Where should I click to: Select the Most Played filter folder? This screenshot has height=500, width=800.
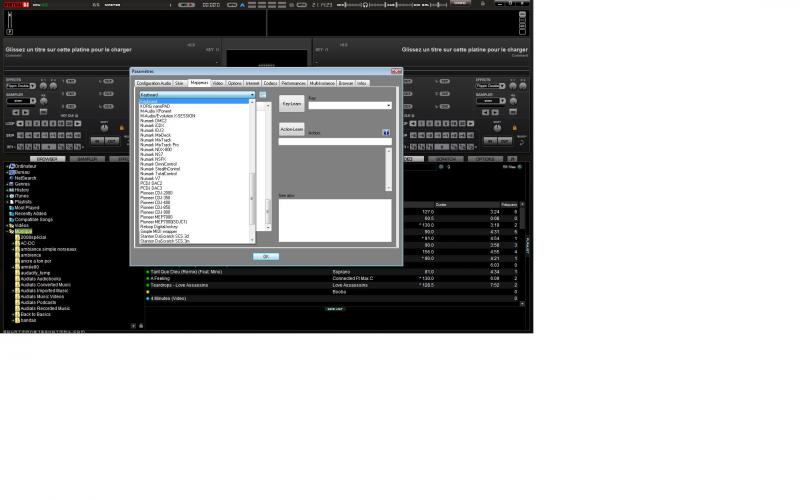click(x=27, y=208)
